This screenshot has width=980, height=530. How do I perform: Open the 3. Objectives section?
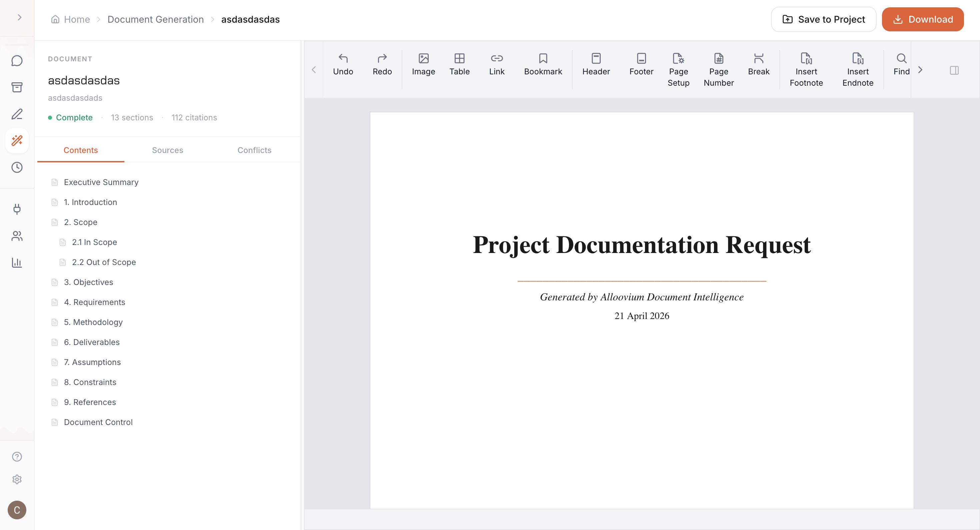88,282
